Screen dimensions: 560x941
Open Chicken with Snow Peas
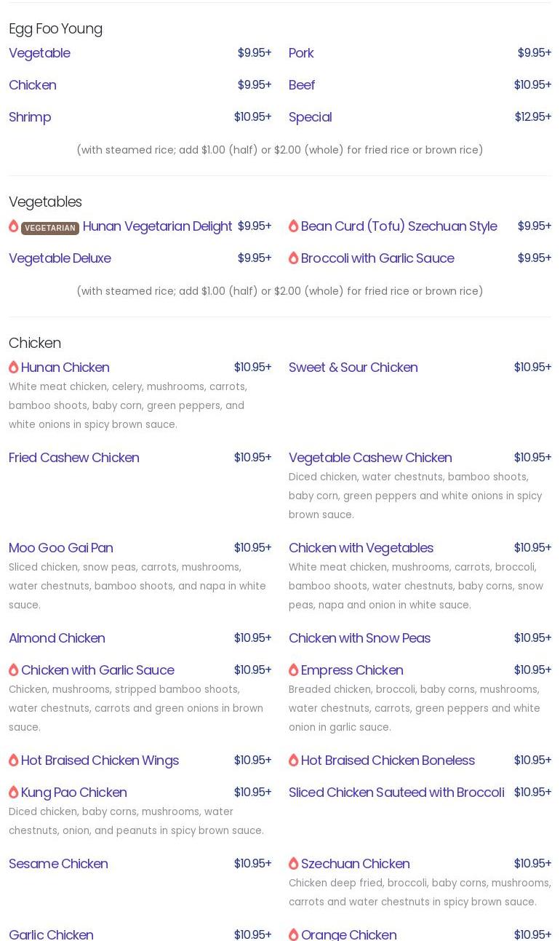coord(359,638)
